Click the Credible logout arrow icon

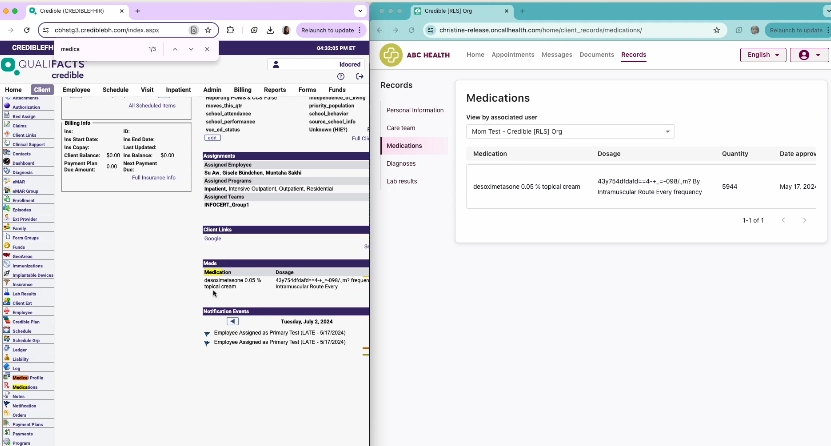coord(359,76)
